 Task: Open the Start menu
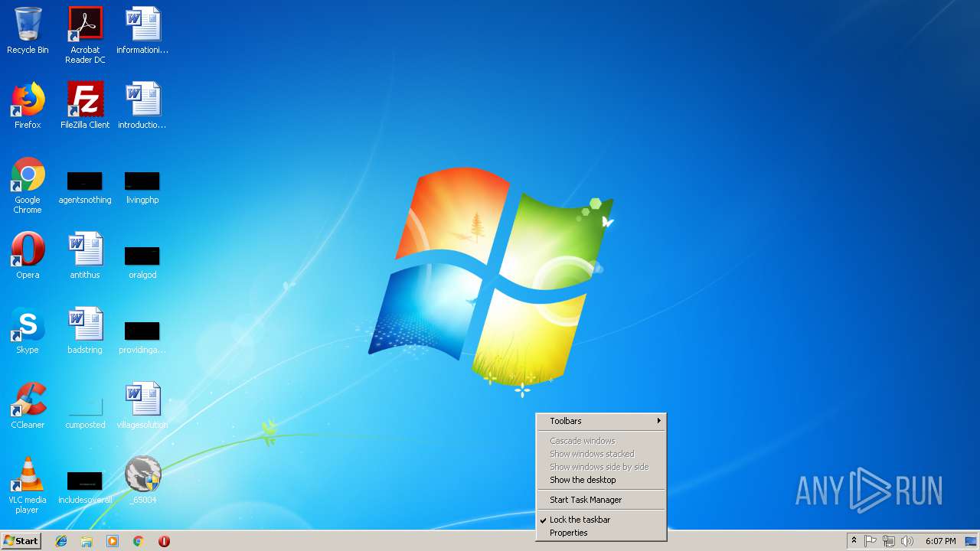[x=21, y=541]
